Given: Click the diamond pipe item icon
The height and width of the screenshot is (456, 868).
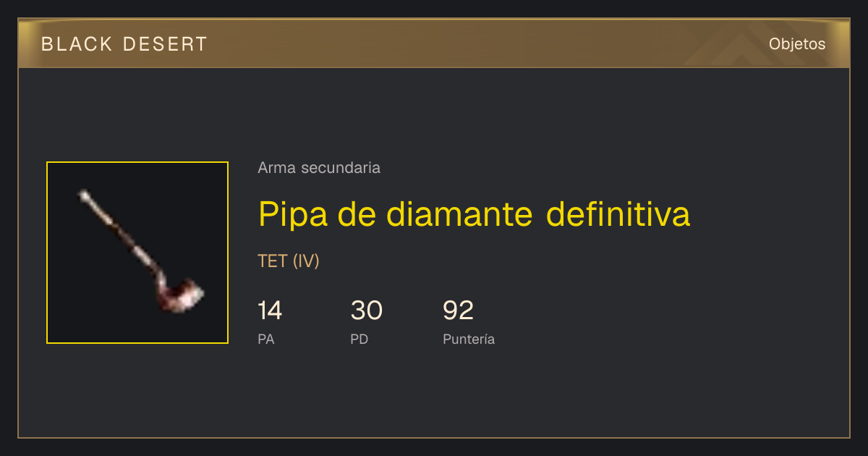Looking at the screenshot, I should point(141,251).
